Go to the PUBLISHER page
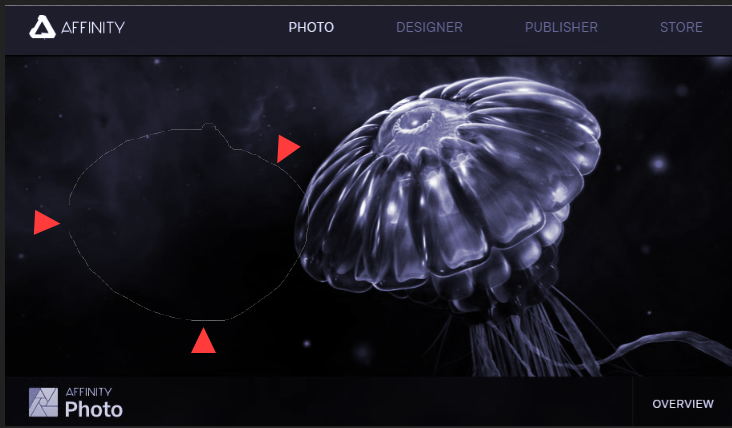 [x=561, y=28]
